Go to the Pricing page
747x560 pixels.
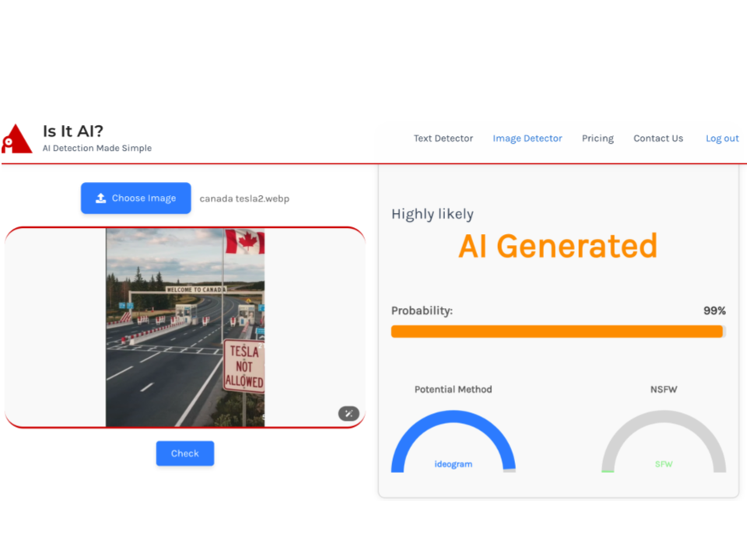coord(598,138)
